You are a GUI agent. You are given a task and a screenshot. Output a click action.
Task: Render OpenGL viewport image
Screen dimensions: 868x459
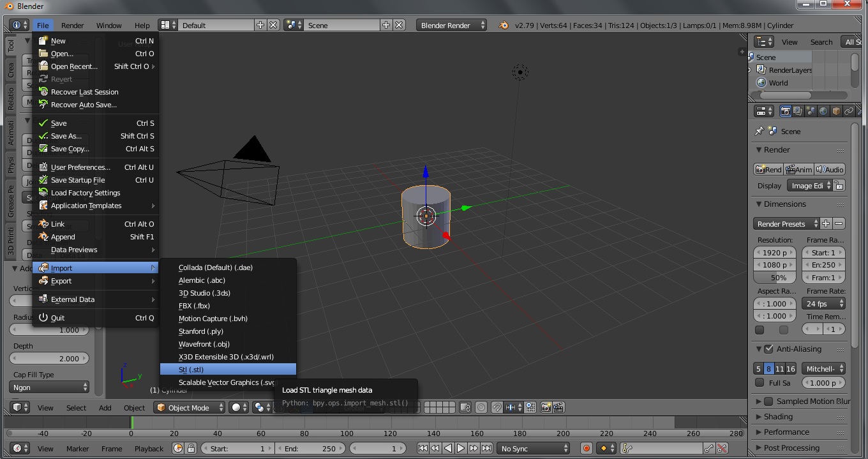546,407
